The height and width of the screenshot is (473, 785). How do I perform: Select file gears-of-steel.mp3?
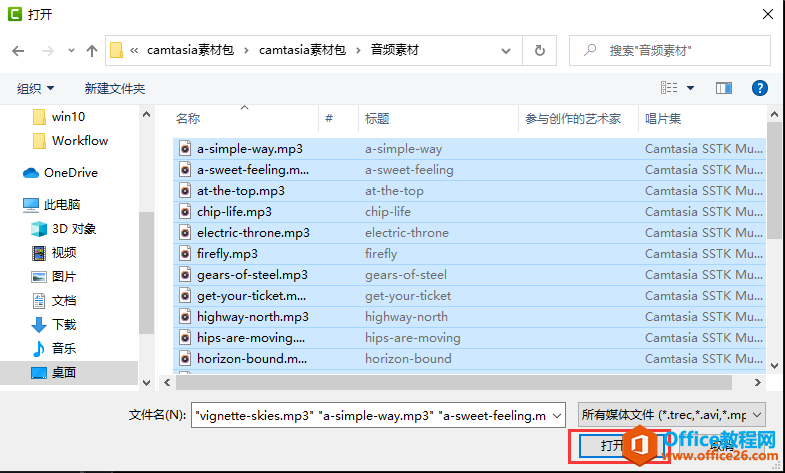tap(252, 275)
